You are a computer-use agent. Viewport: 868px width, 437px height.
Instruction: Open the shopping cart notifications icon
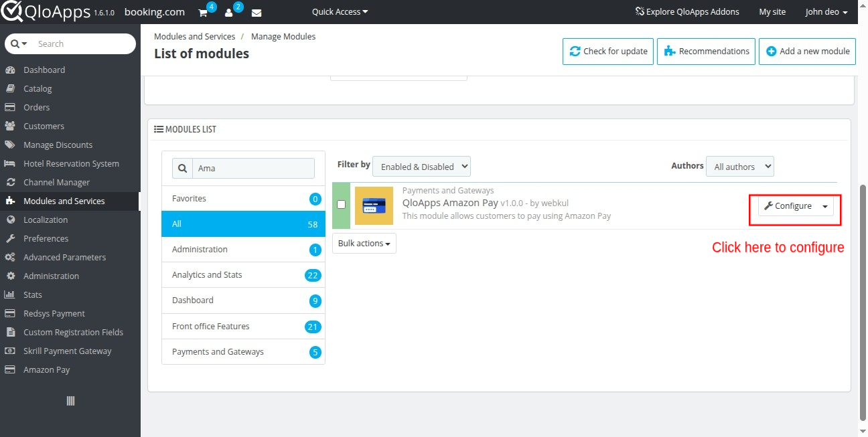[203, 13]
